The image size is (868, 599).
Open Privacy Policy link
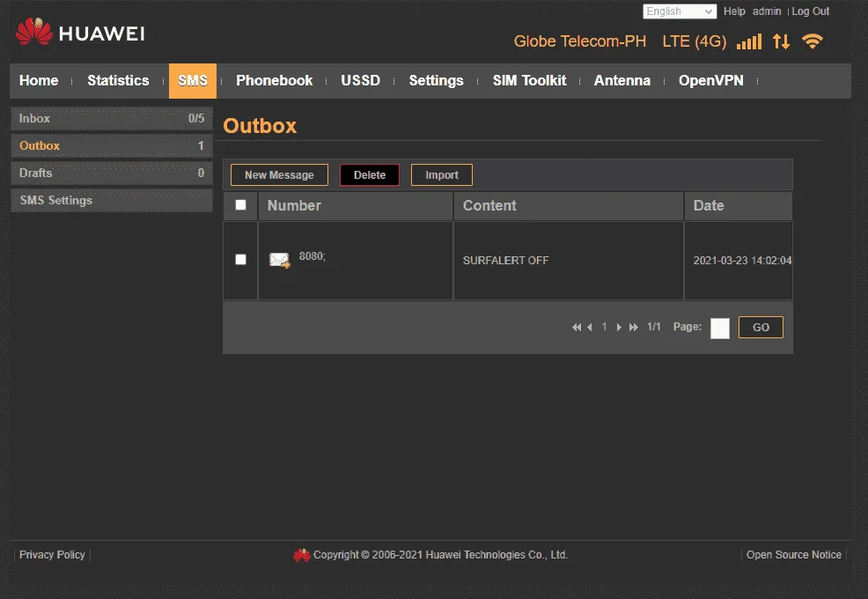(52, 555)
